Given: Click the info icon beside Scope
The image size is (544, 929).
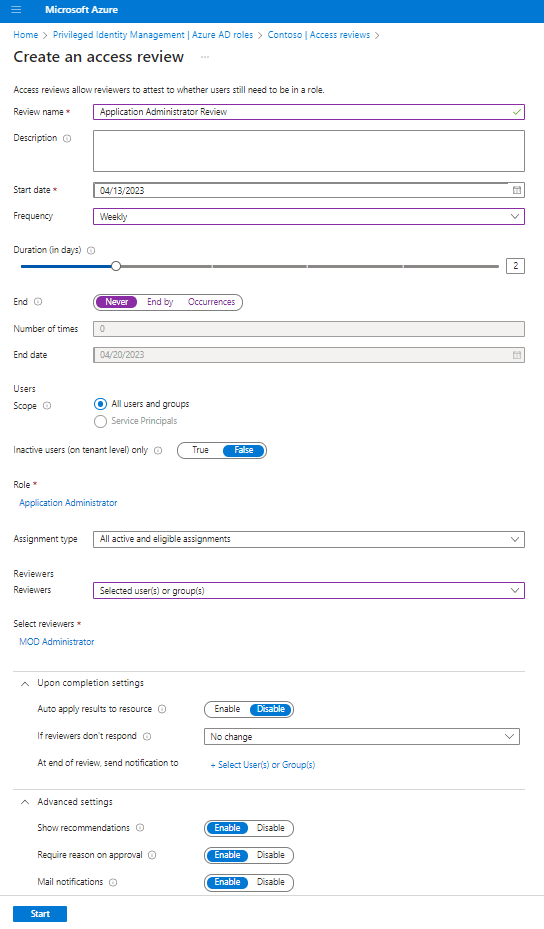Looking at the screenshot, I should [x=47, y=406].
